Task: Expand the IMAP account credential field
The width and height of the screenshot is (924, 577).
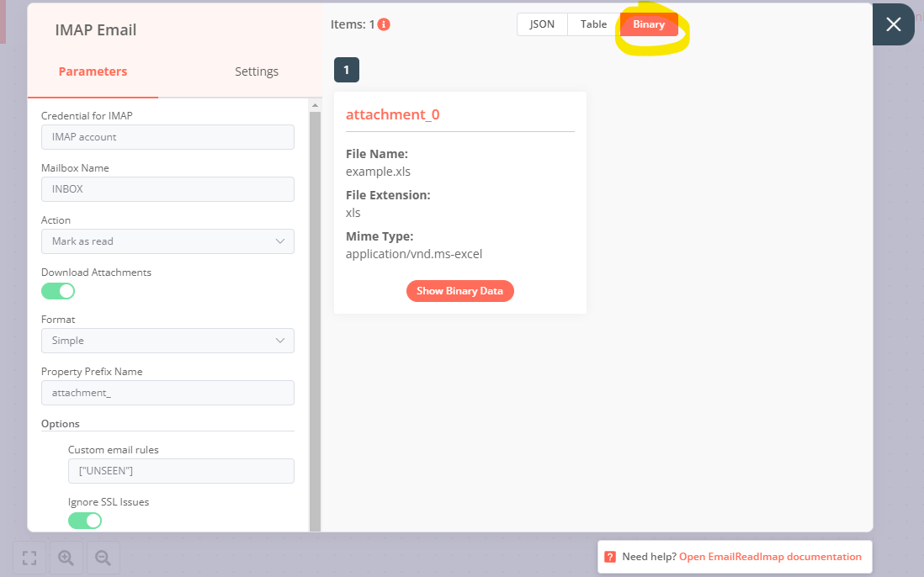Action: click(167, 137)
